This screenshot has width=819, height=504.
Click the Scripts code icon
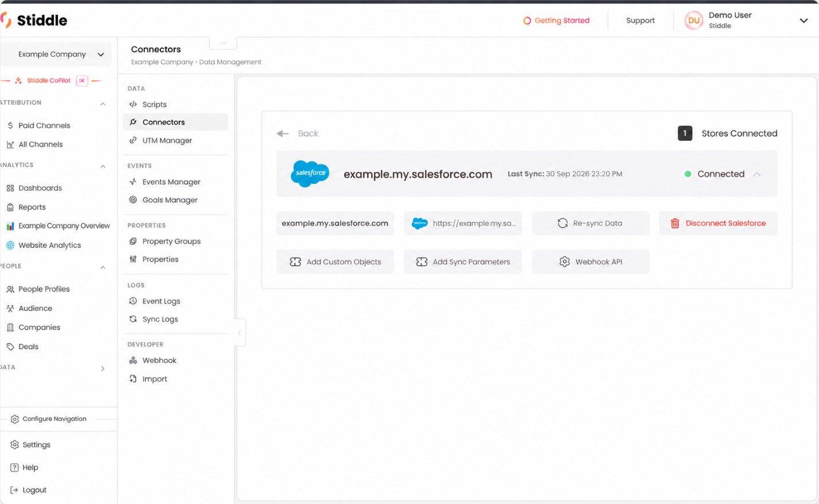click(x=133, y=104)
